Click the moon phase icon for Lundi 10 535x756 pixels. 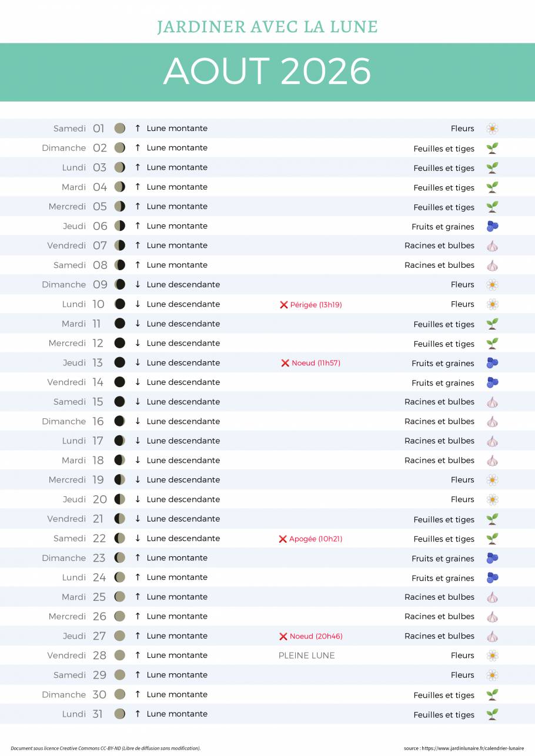pyautogui.click(x=120, y=304)
